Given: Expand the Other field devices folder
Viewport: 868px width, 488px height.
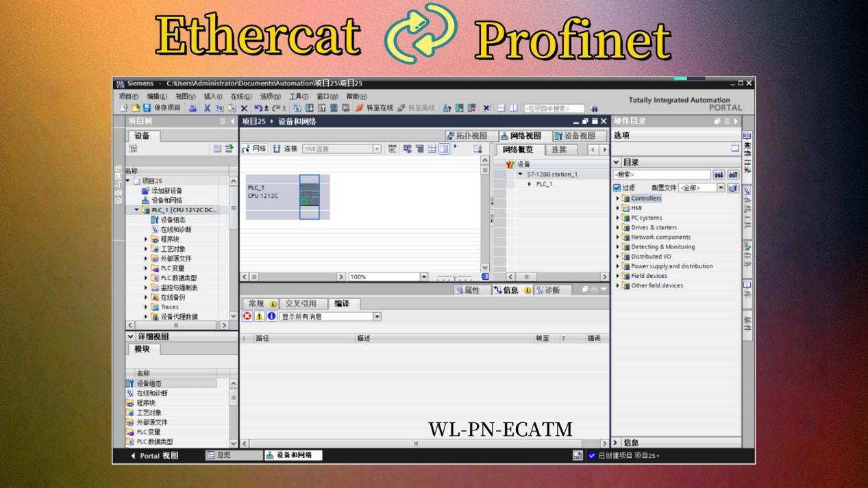Looking at the screenshot, I should 617,285.
